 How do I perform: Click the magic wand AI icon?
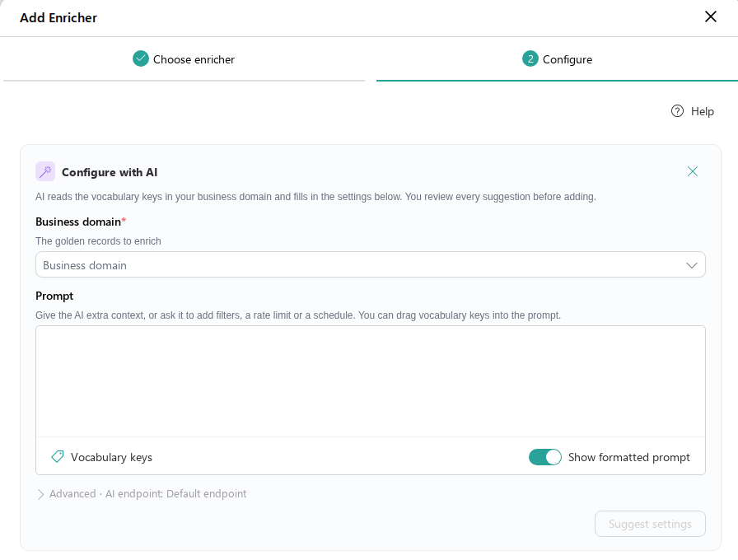(45, 172)
